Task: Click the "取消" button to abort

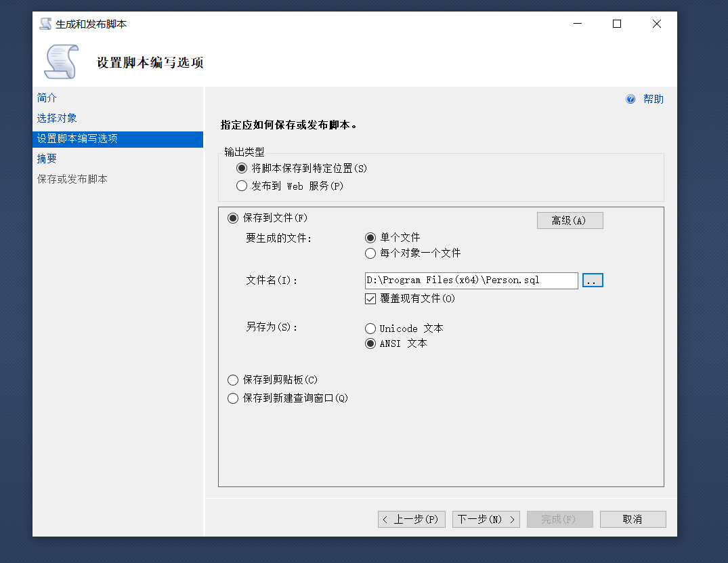Action: click(633, 519)
